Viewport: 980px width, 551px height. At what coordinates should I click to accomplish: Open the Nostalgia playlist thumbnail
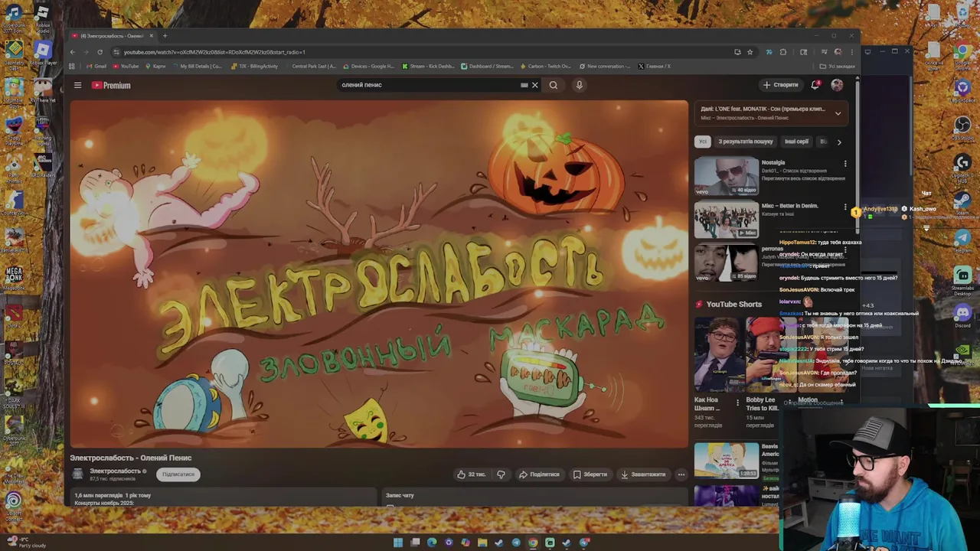[x=726, y=177]
